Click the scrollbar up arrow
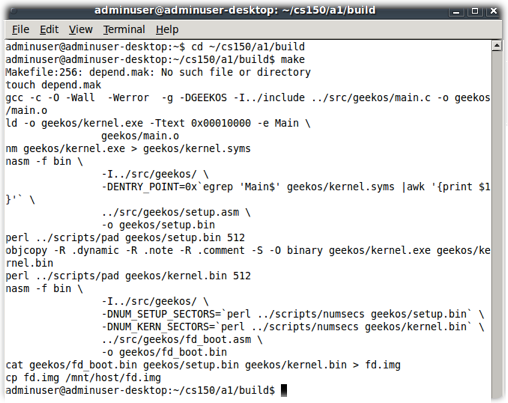The image size is (508, 403). coord(497,46)
